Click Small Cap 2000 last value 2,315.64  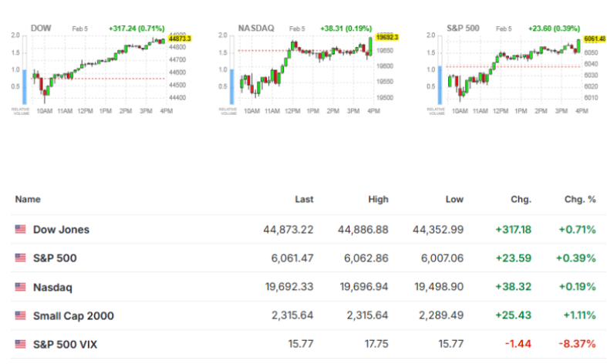click(x=292, y=315)
